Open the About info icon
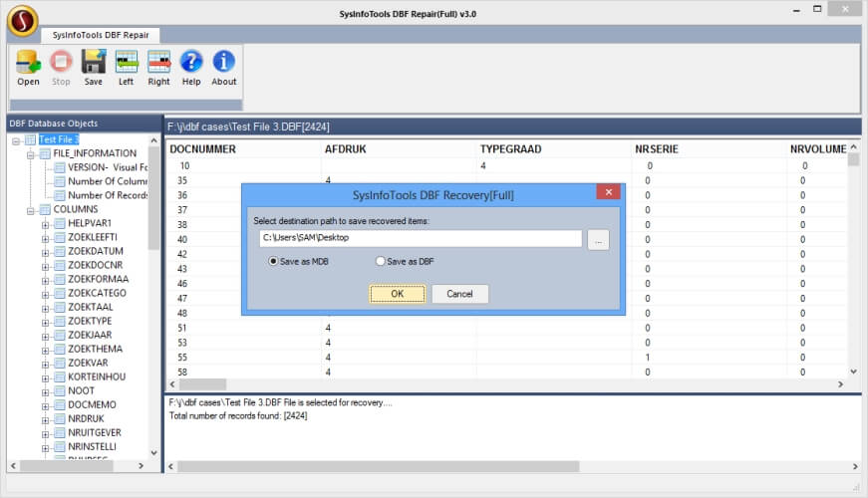The width and height of the screenshot is (868, 498). pyautogui.click(x=224, y=64)
